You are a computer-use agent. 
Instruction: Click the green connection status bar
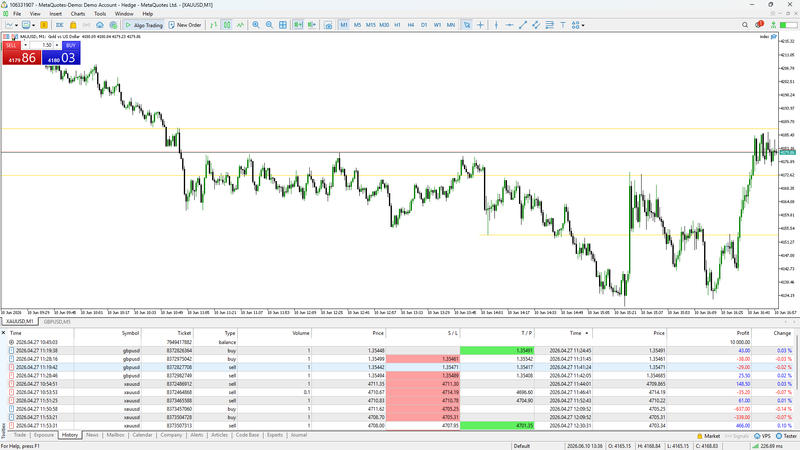[x=755, y=446]
